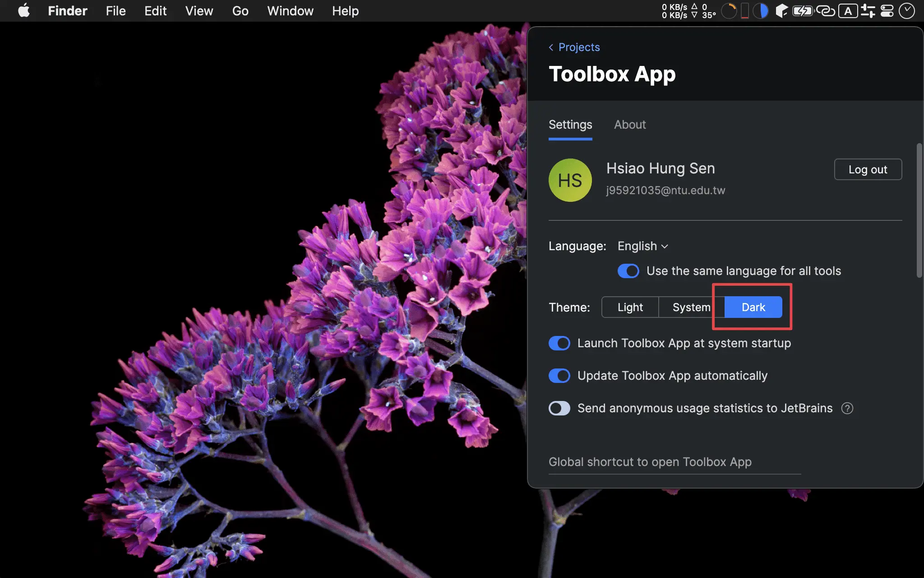The image size is (924, 578).
Task: Select the Light theme option
Action: [x=630, y=307]
